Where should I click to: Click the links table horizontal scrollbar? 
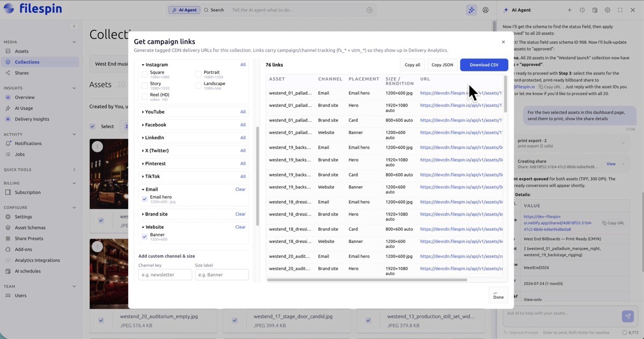coord(367,279)
